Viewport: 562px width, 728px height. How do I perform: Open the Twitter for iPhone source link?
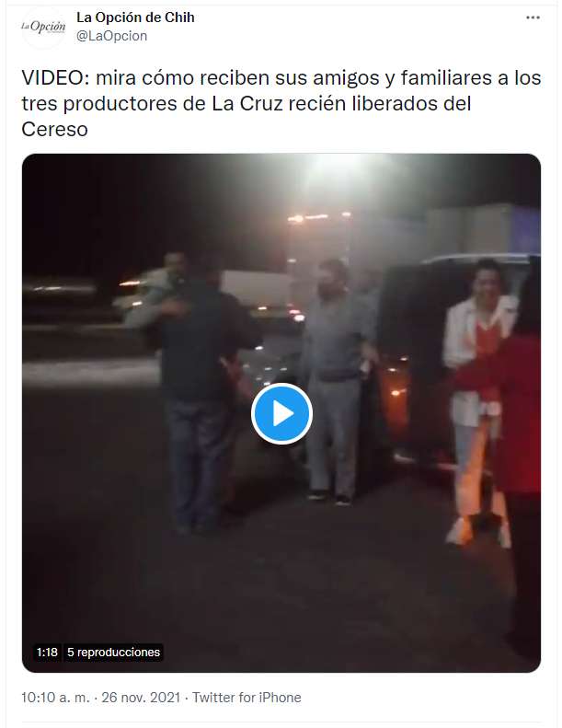247,698
